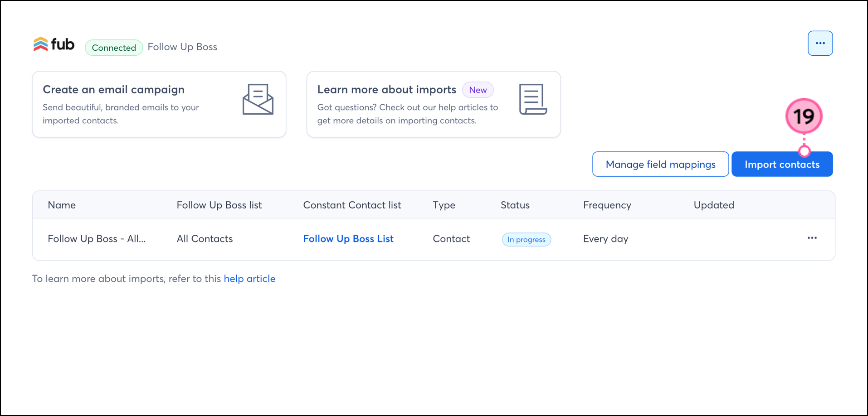Click the In progress status badge

coord(527,239)
